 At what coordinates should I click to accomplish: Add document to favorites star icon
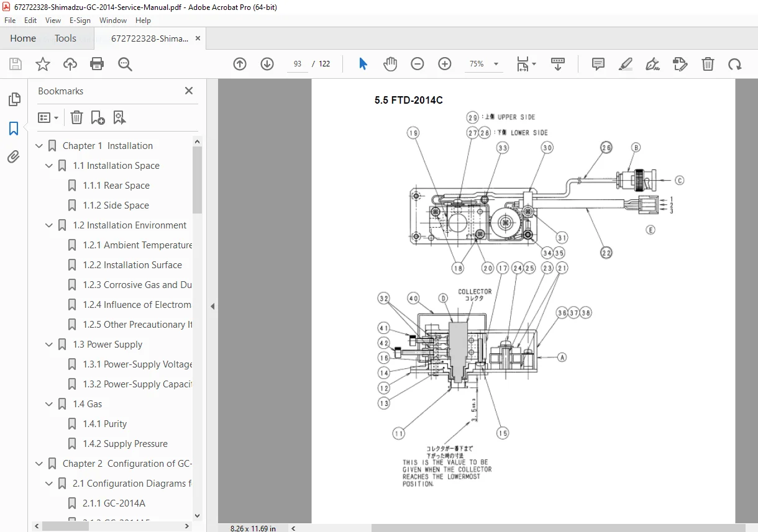43,64
